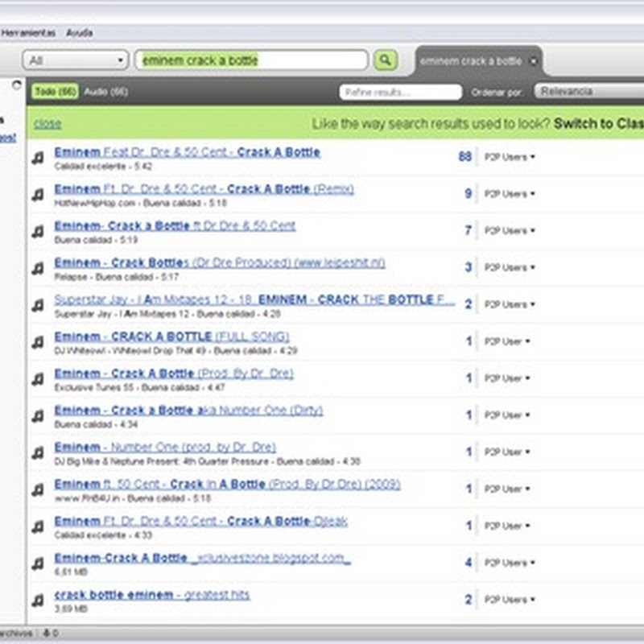Expand P2P User dropdown for 'Crack A Bottle-Djleak'

pos(507,526)
